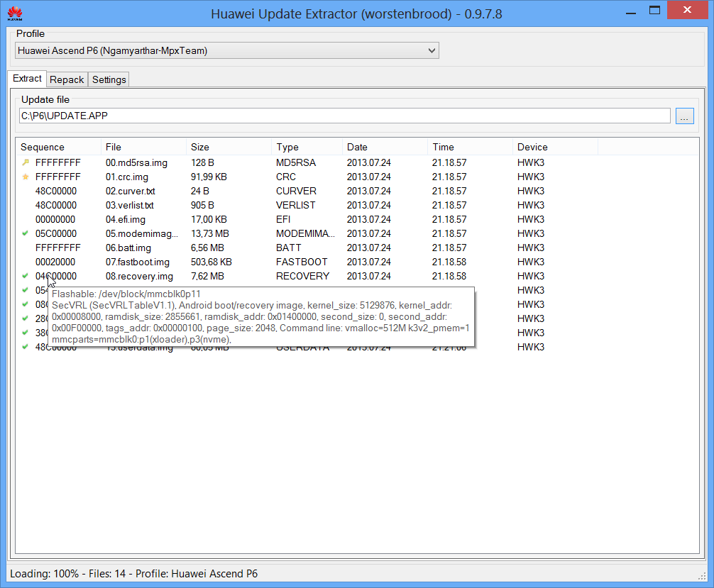Click the CURVER type cell
Image resolution: width=714 pixels, height=588 pixels.
pyautogui.click(x=296, y=191)
